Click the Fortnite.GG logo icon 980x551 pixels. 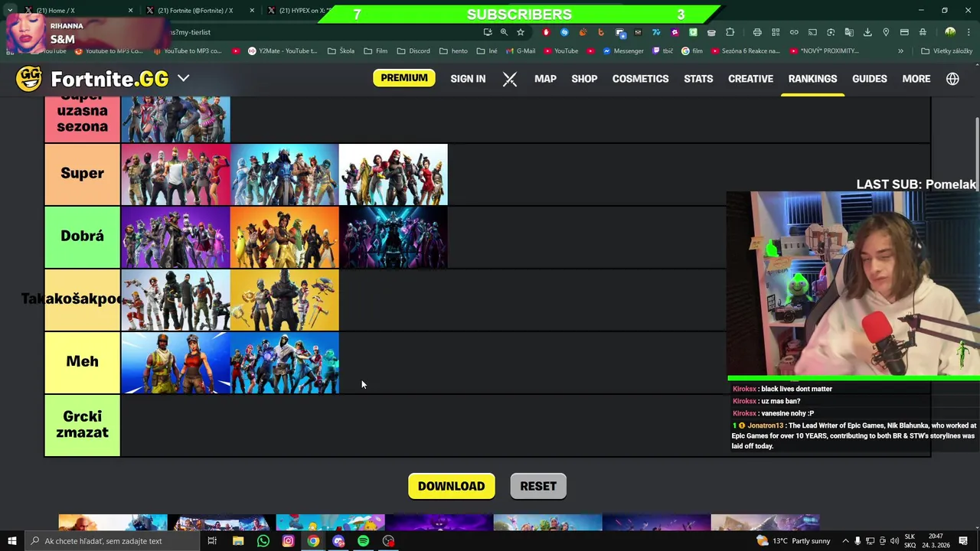(29, 78)
